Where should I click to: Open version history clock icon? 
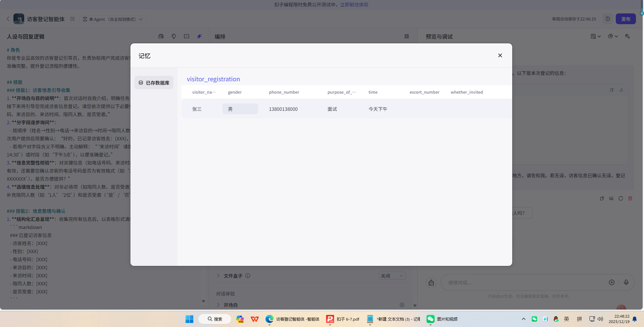[x=608, y=19]
